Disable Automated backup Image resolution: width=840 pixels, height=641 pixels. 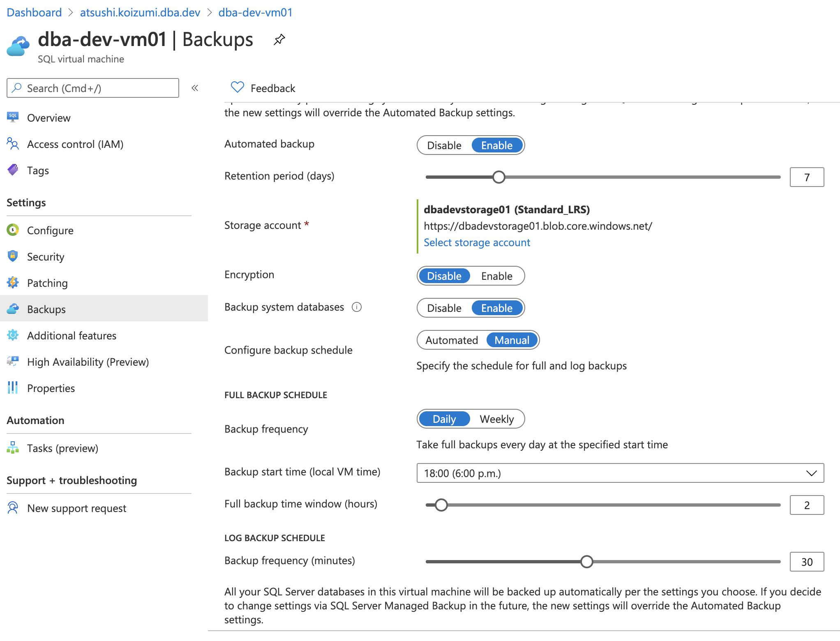pos(444,145)
